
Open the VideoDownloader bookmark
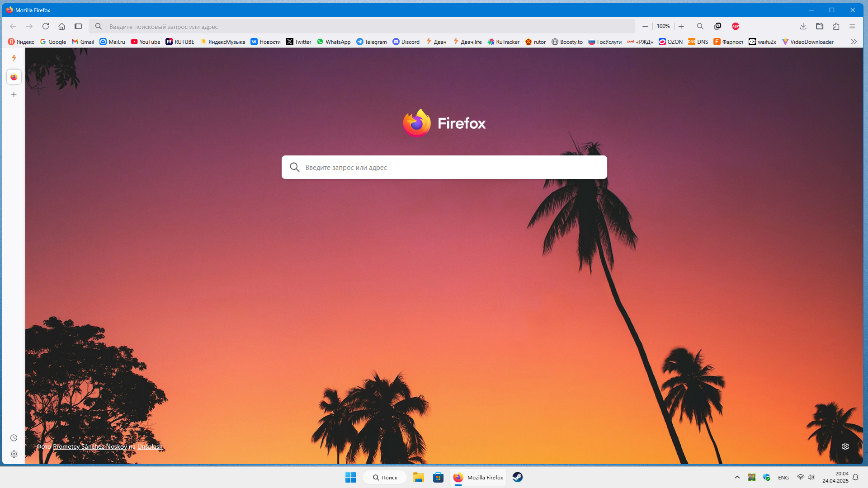pyautogui.click(x=808, y=42)
